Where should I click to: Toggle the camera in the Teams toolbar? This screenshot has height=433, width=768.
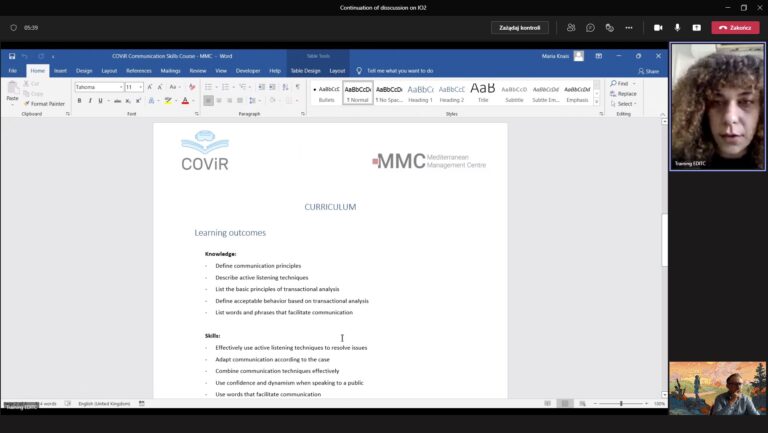tap(658, 28)
